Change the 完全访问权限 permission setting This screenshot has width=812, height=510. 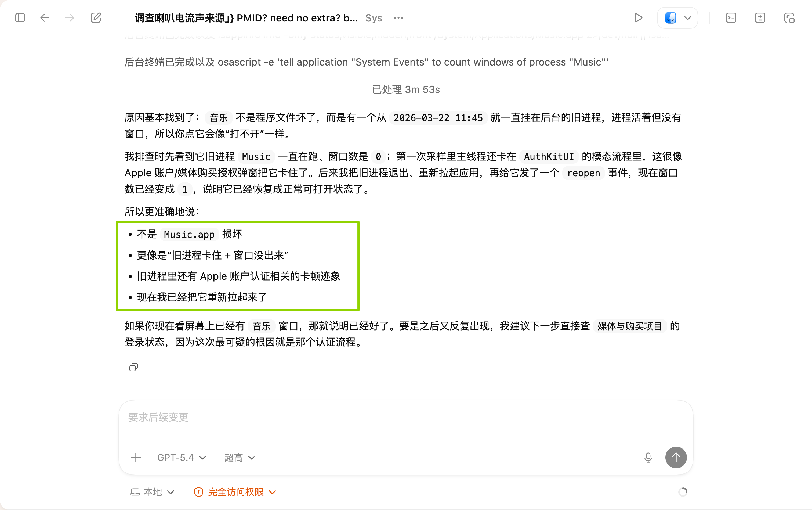(x=235, y=492)
